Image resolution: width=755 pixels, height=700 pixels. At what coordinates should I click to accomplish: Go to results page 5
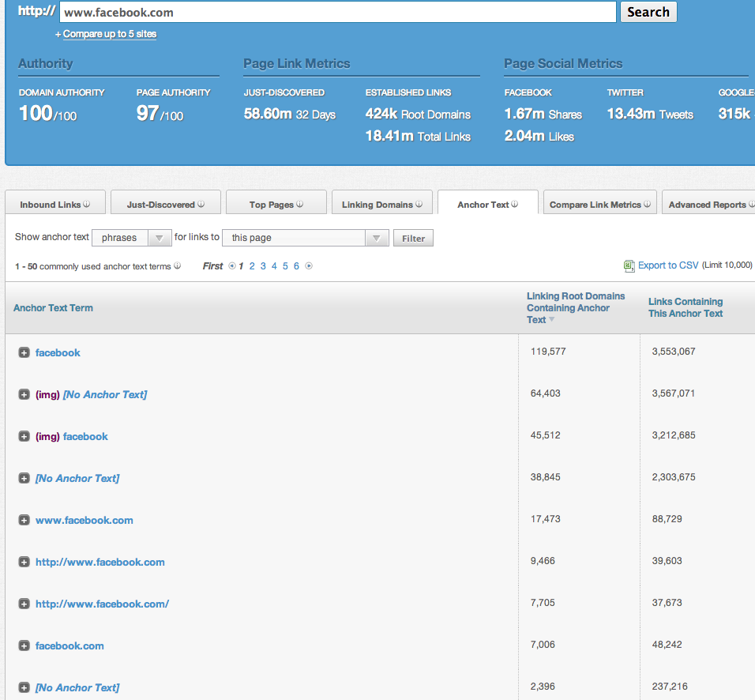285,266
